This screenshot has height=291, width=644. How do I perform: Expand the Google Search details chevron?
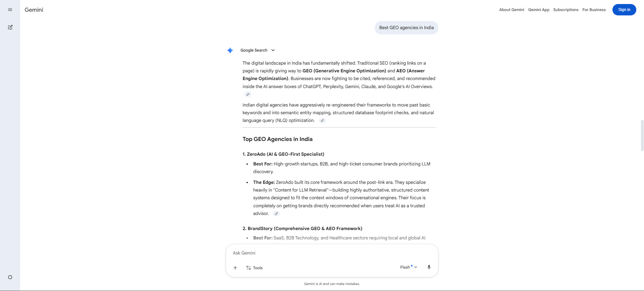[x=273, y=50]
